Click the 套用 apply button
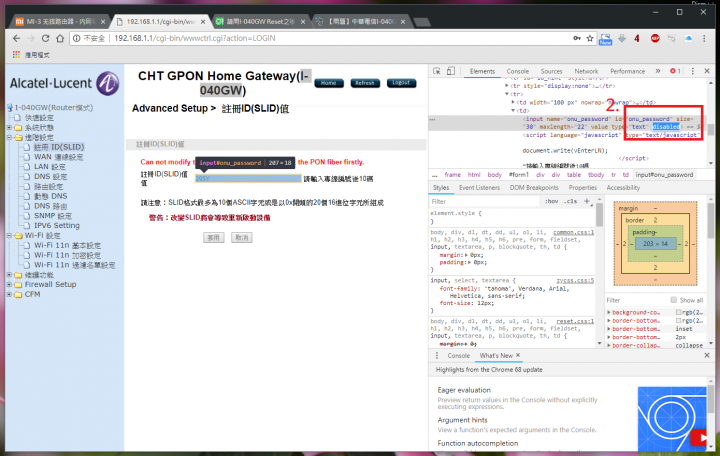This screenshot has width=720, height=456. pos(214,237)
